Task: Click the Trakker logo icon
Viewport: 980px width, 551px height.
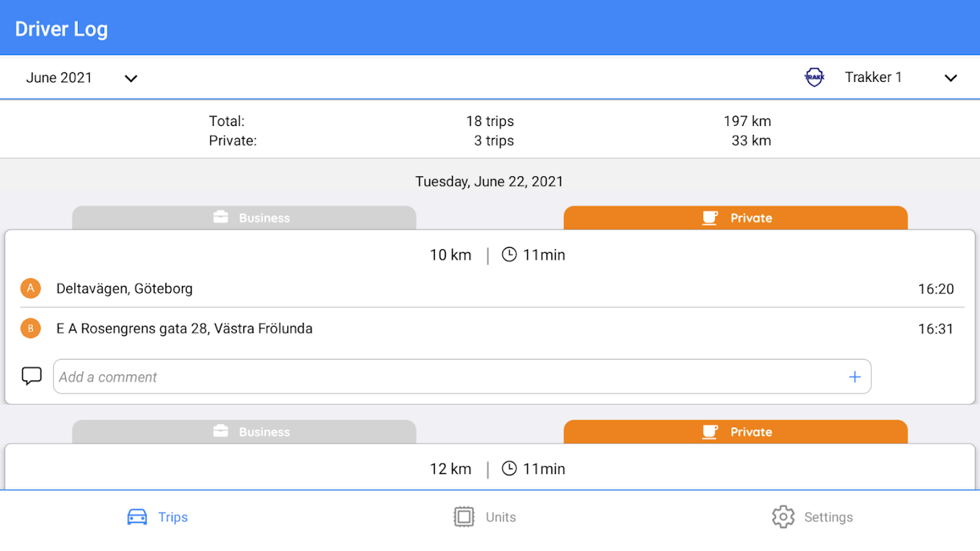Action: tap(815, 77)
